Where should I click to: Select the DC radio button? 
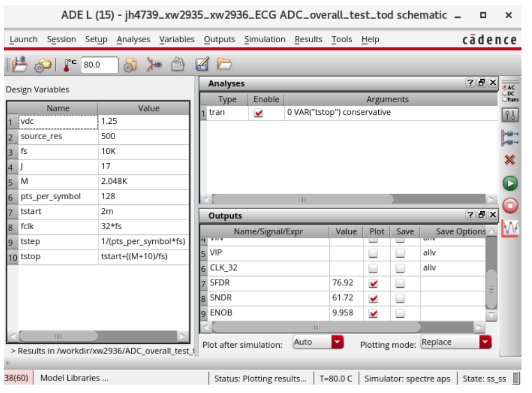click(x=506, y=93)
